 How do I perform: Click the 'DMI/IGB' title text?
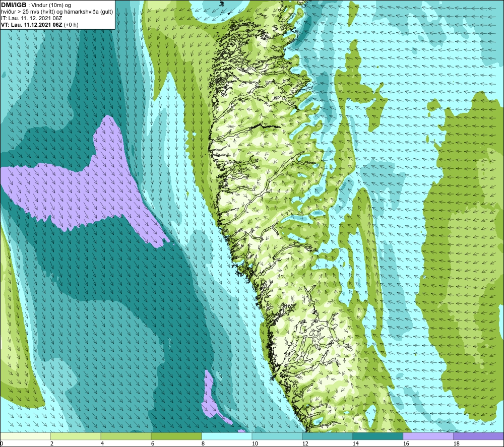tap(14, 5)
